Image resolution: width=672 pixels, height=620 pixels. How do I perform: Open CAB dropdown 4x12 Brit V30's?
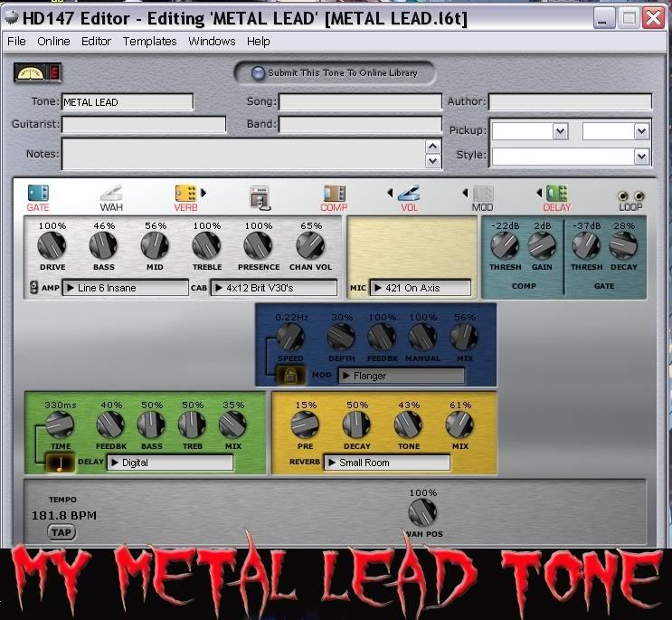click(x=274, y=288)
